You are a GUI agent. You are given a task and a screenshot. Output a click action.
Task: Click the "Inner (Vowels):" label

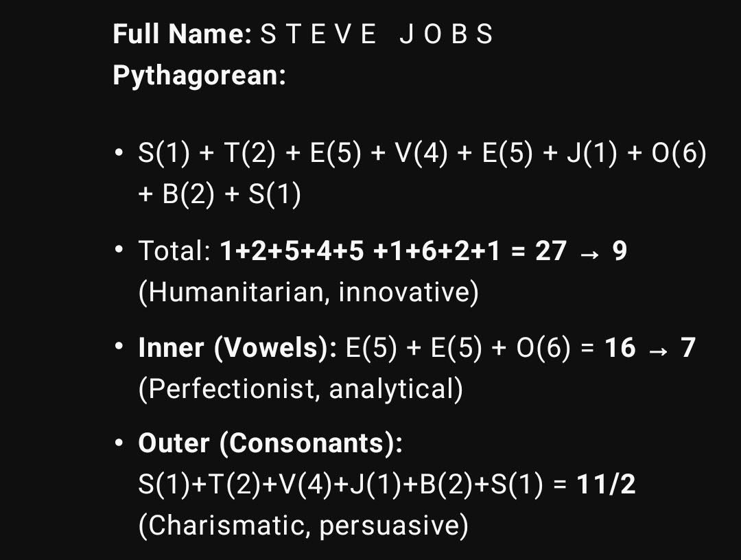pyautogui.click(x=237, y=347)
